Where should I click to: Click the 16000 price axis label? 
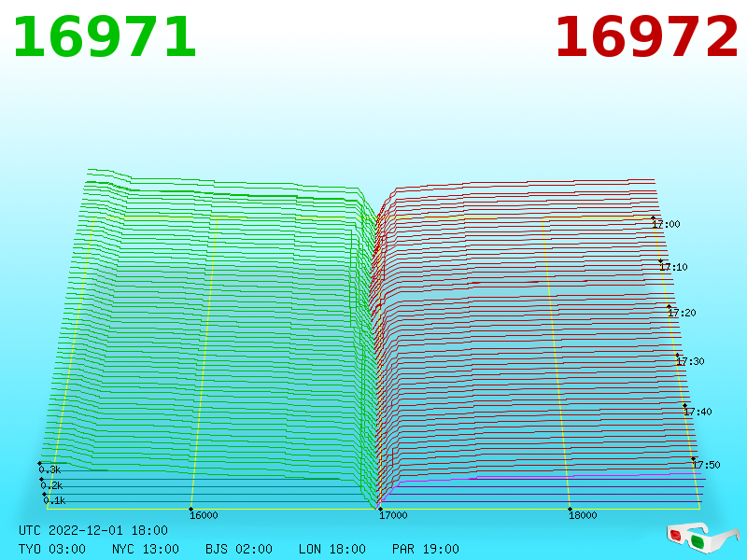[204, 515]
